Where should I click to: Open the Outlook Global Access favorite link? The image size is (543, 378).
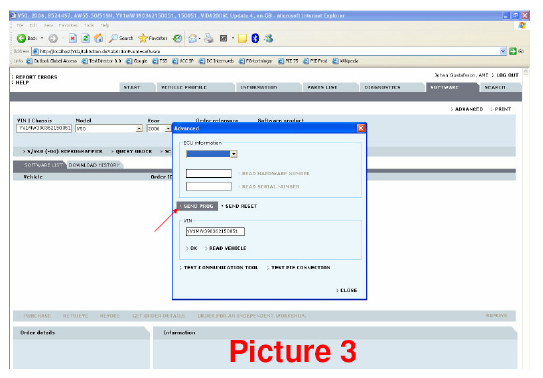tap(52, 61)
